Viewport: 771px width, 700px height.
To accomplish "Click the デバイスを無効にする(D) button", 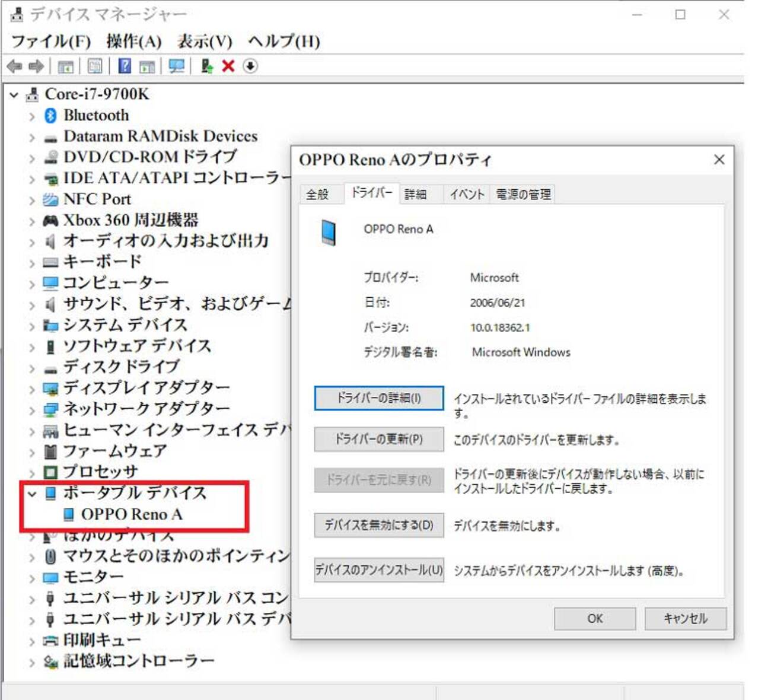I will (379, 525).
